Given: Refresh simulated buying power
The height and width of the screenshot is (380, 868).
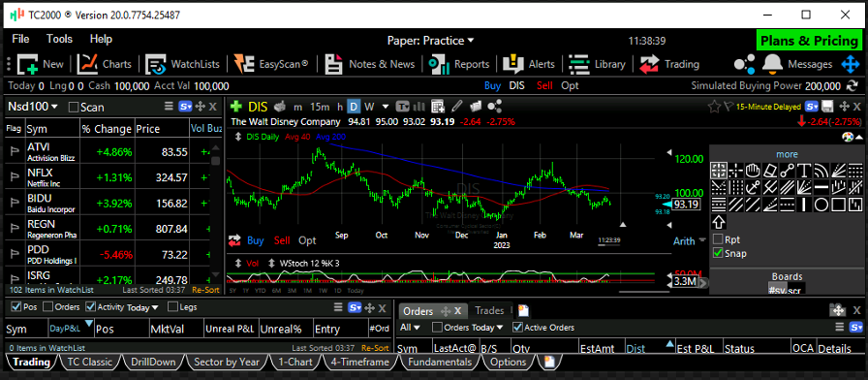Looking at the screenshot, I should click(852, 86).
